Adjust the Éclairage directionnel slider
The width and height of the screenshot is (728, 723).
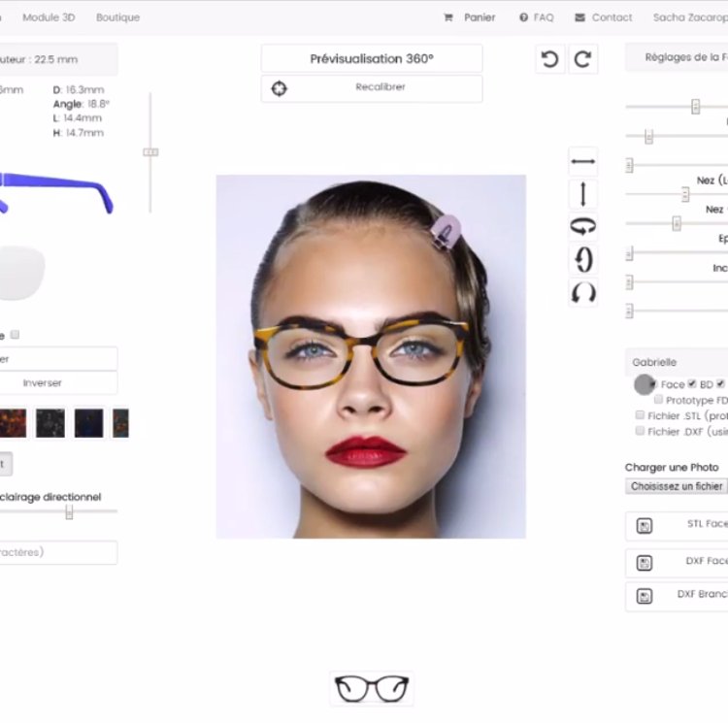(69, 512)
